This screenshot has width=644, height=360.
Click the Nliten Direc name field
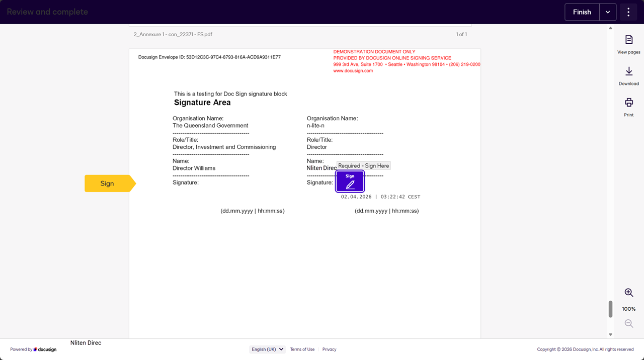(321, 168)
